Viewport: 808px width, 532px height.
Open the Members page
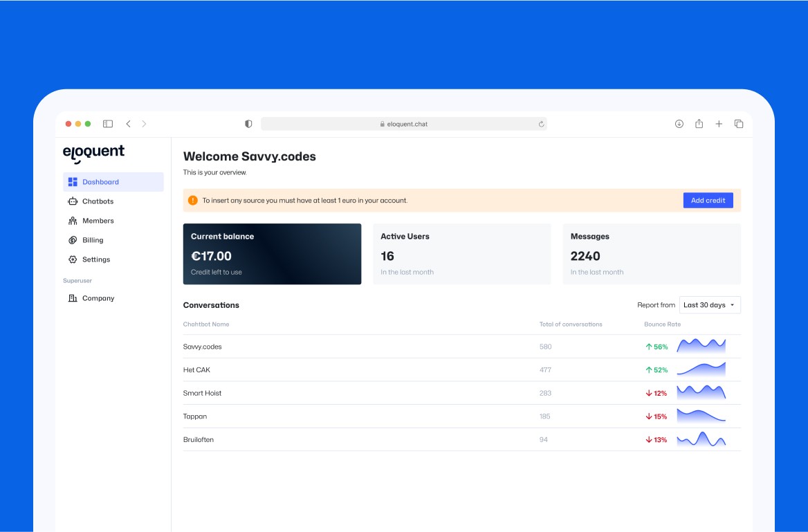point(113,221)
